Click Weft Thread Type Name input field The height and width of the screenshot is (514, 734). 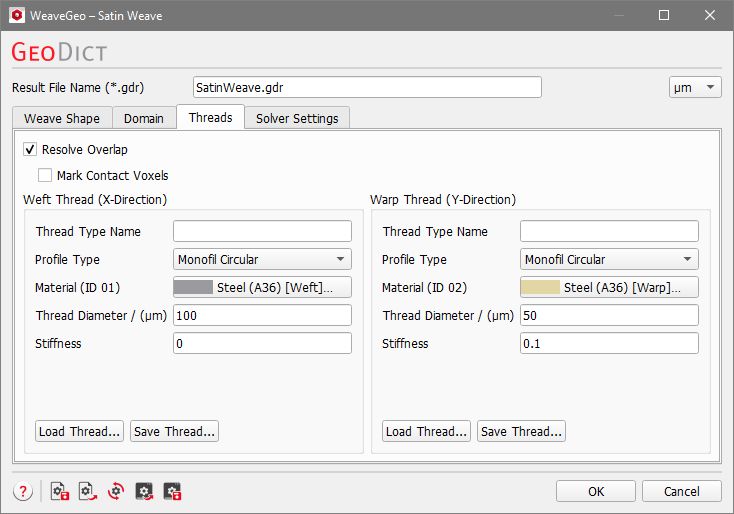click(262, 231)
